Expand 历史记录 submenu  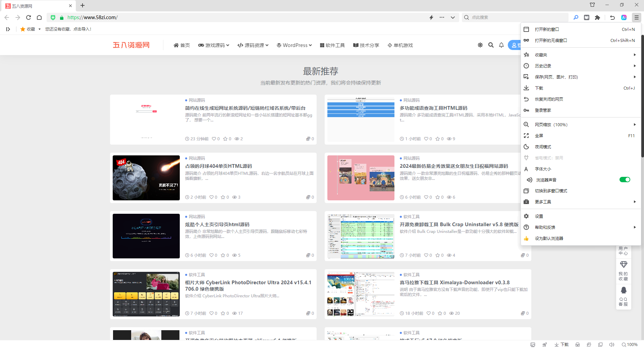coord(581,66)
